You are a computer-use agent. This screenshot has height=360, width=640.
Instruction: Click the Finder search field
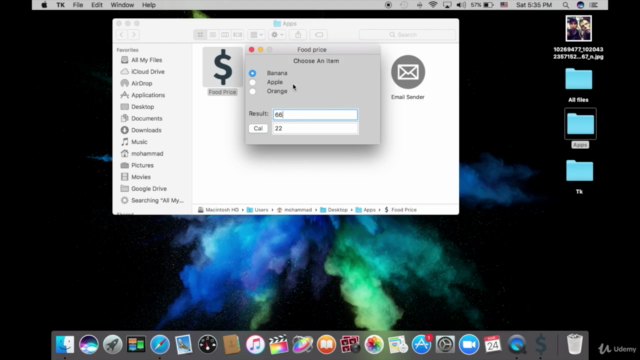tap(407, 35)
